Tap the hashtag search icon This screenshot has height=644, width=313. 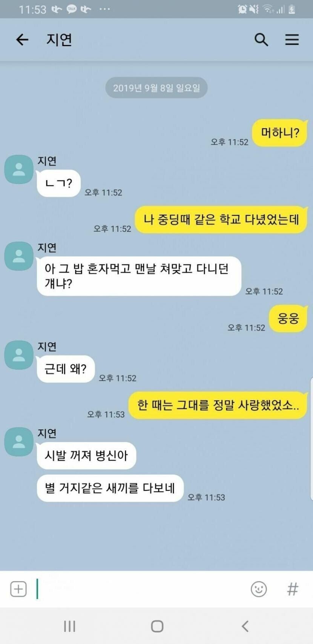(x=293, y=589)
